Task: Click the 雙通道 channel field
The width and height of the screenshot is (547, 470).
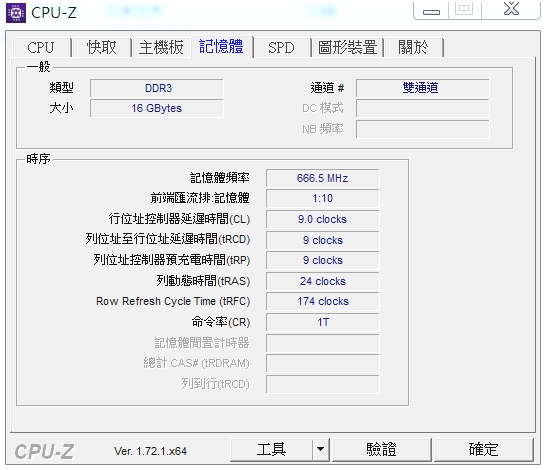Action: (x=422, y=88)
